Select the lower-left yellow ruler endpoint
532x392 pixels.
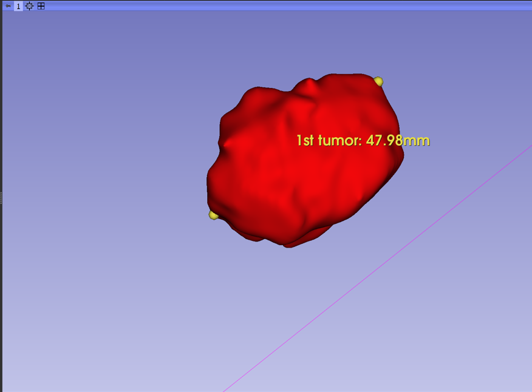point(213,215)
